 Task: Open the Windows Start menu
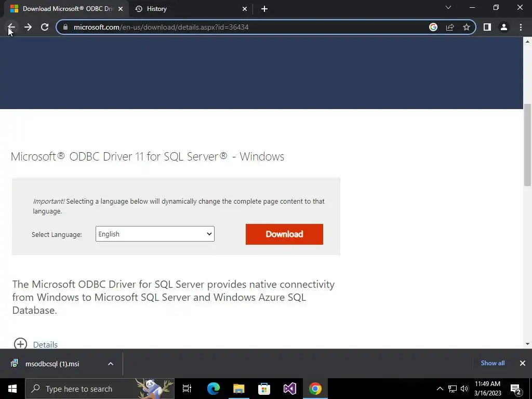12,389
